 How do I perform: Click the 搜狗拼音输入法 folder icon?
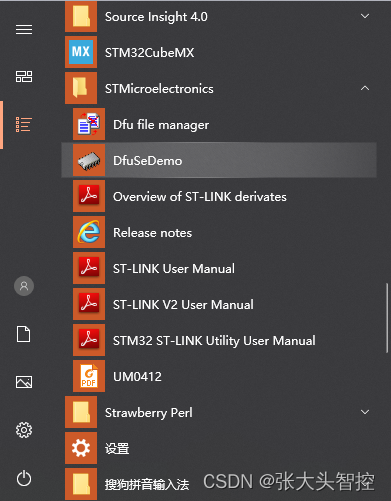pos(81,484)
